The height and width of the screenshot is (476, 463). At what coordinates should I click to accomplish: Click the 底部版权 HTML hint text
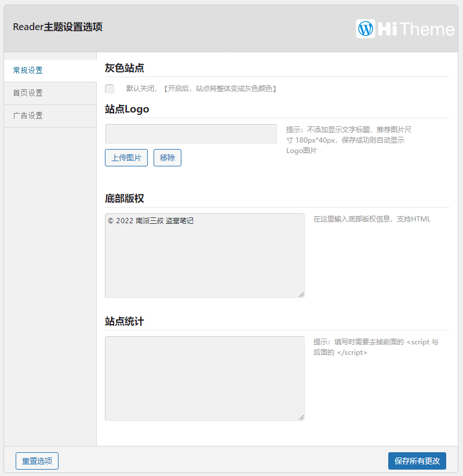pos(372,219)
